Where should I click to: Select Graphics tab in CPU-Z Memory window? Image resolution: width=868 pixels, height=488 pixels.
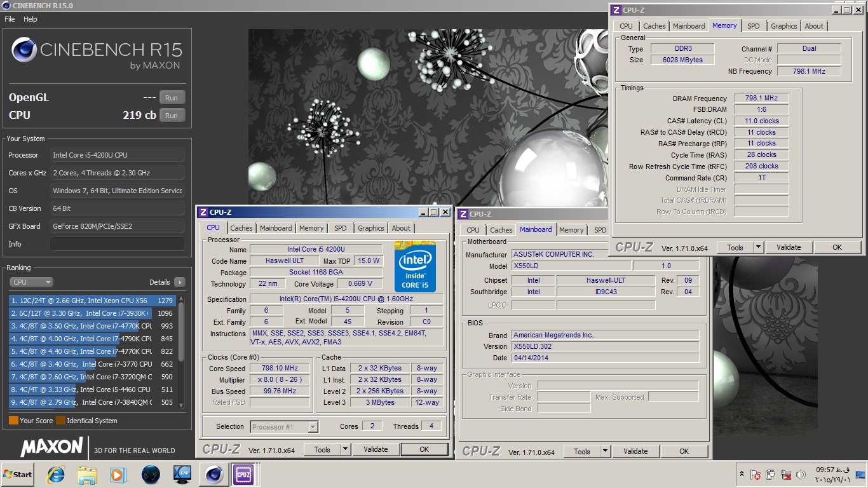783,26
